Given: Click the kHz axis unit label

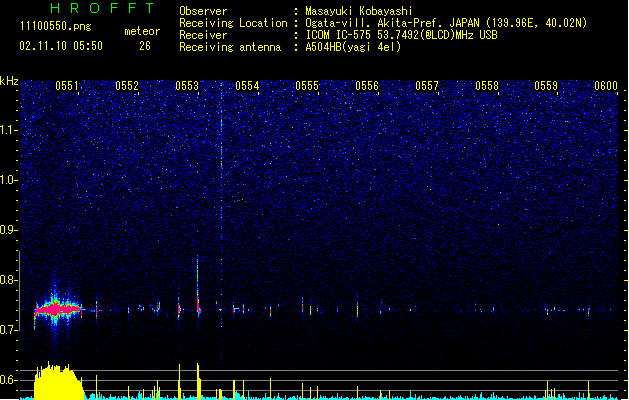Looking at the screenshot, I should (9, 81).
